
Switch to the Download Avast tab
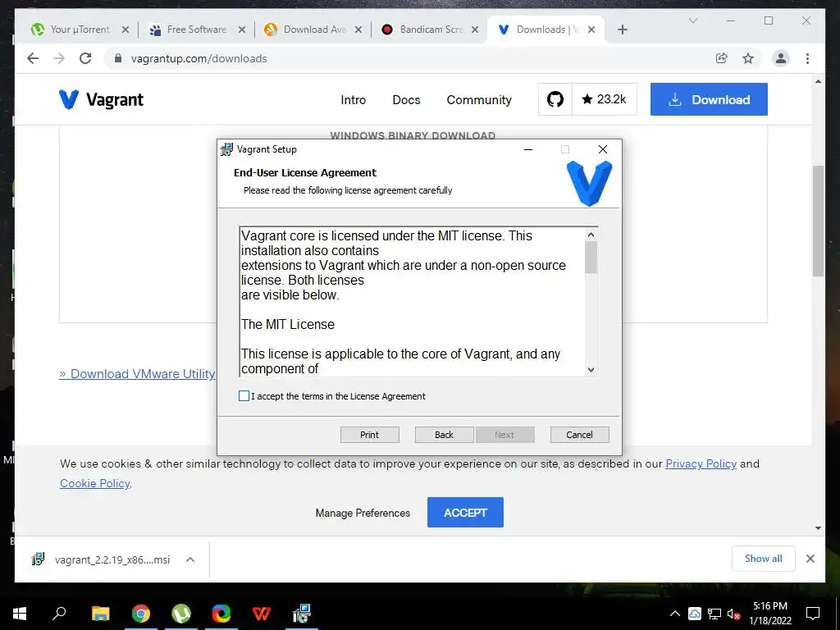click(x=314, y=30)
